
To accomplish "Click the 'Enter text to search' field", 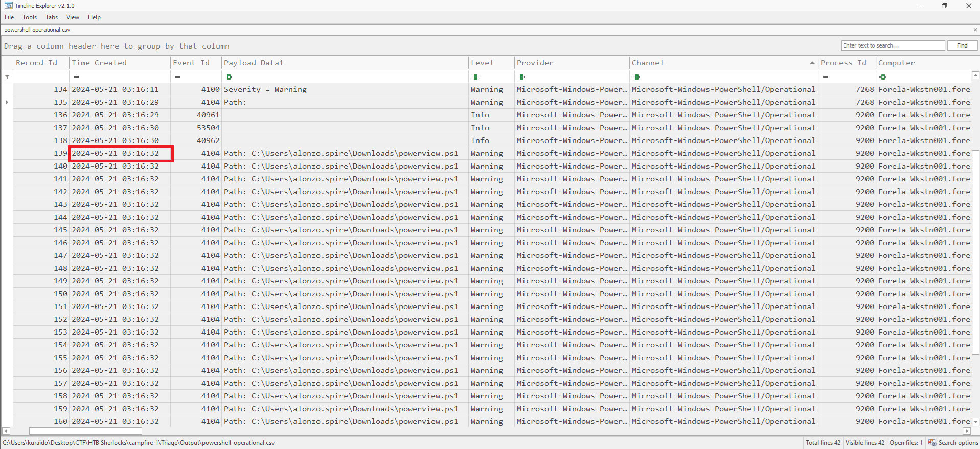I will [x=893, y=45].
